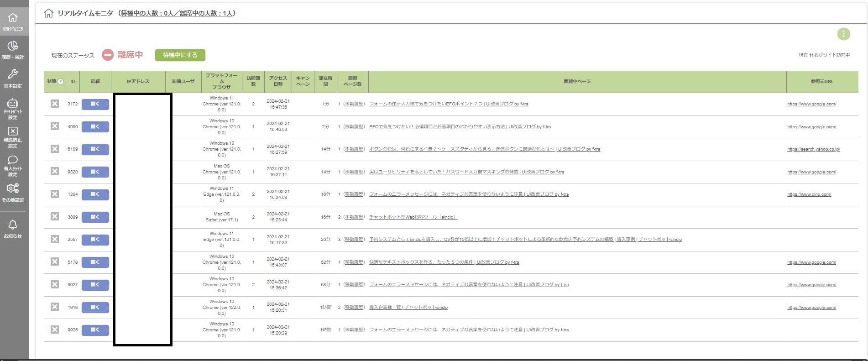868x361 pixels.
Task: Open the フォームの住所入力欄 EFOポイント page link
Action: coord(449,104)
